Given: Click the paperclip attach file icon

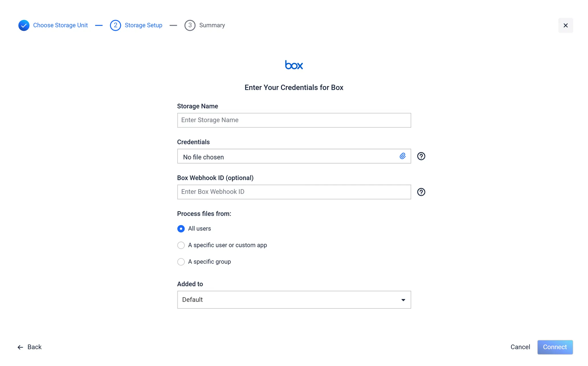Looking at the screenshot, I should click(x=402, y=156).
